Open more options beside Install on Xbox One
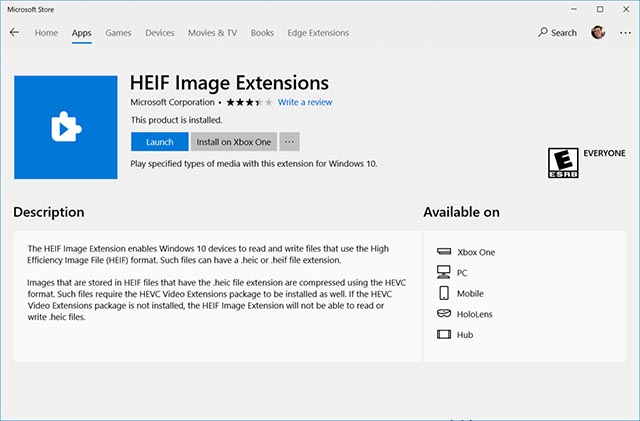 tap(289, 142)
